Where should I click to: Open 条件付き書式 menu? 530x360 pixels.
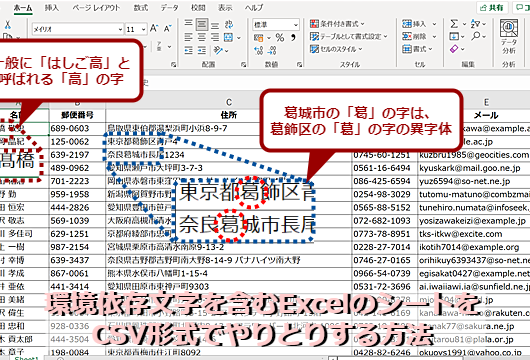pyautogui.click(x=337, y=24)
